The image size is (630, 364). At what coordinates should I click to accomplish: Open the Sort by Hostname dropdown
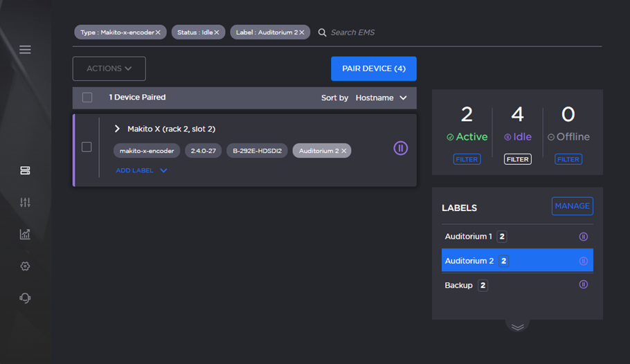pyautogui.click(x=381, y=98)
